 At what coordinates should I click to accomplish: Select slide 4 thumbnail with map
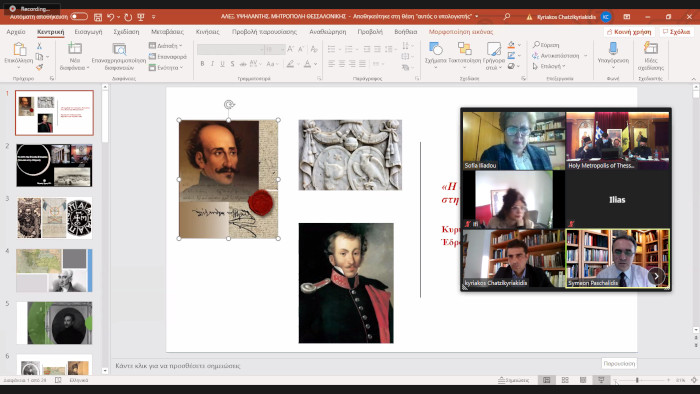click(54, 270)
